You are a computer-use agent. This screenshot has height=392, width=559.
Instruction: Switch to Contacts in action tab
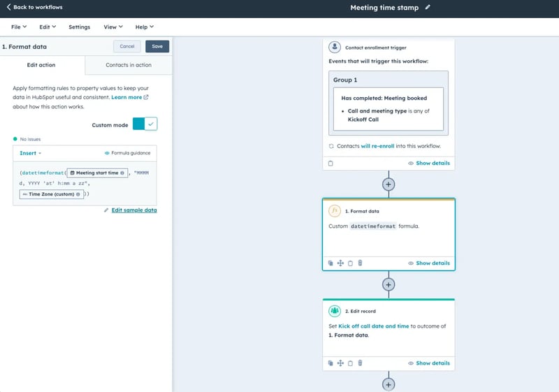tap(129, 65)
